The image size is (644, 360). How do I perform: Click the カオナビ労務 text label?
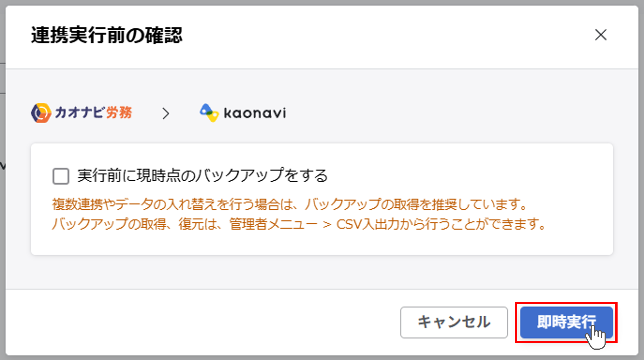pos(94,113)
